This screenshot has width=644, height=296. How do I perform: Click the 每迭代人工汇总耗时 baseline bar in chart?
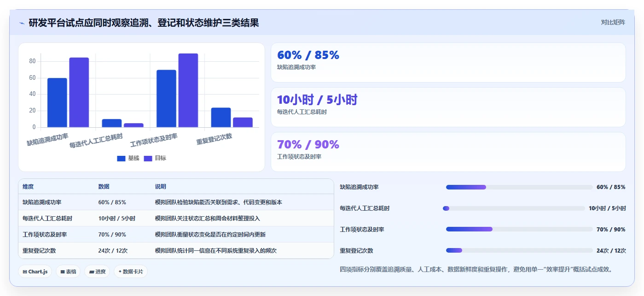point(112,123)
